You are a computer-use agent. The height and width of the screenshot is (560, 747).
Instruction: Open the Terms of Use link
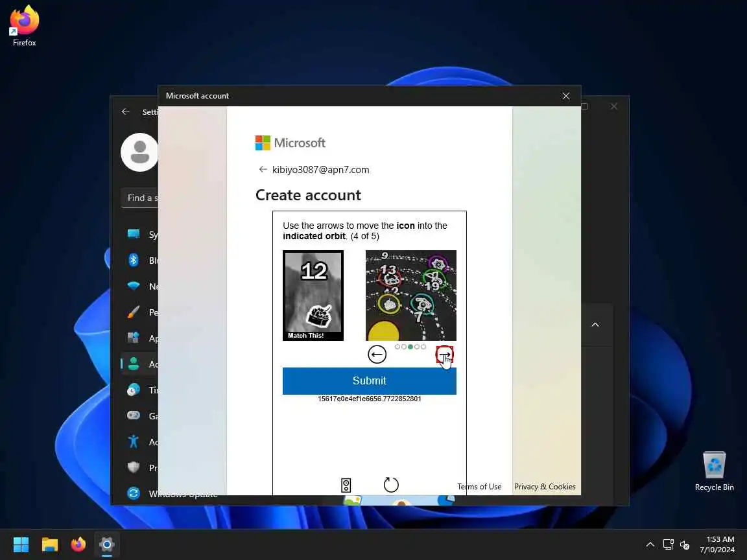(479, 487)
